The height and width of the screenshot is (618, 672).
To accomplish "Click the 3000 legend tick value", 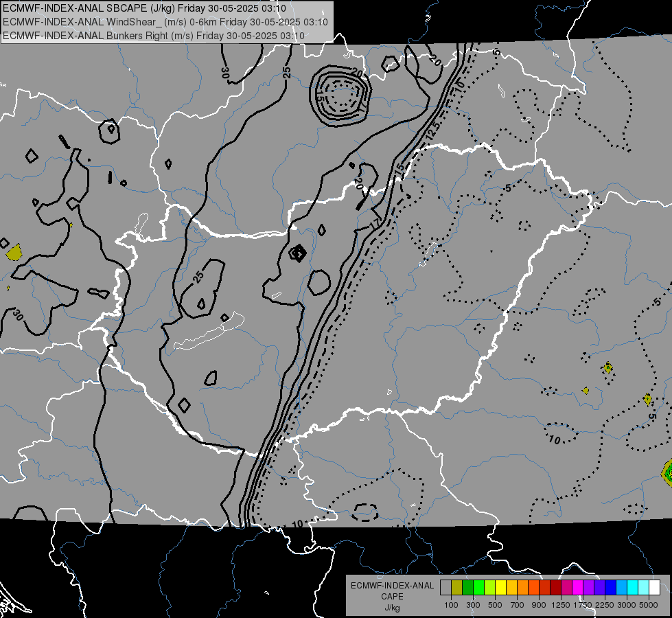I will pos(627,605).
